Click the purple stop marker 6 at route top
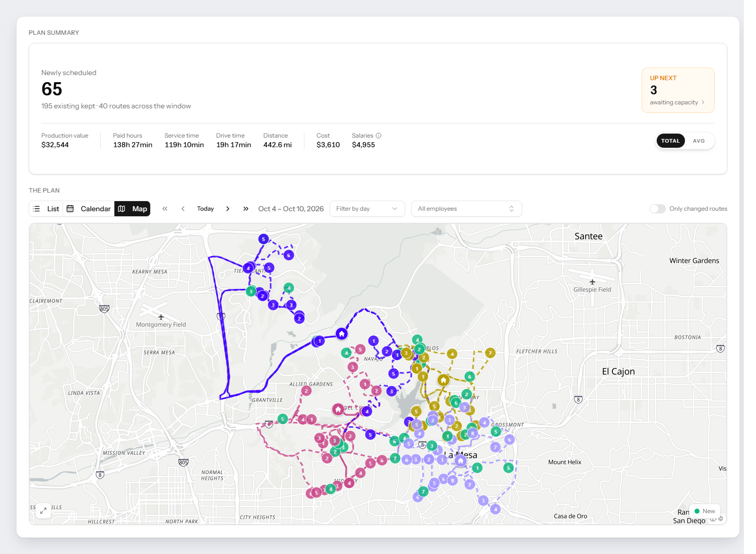Screen dimensions: 756x554 (x=289, y=255)
